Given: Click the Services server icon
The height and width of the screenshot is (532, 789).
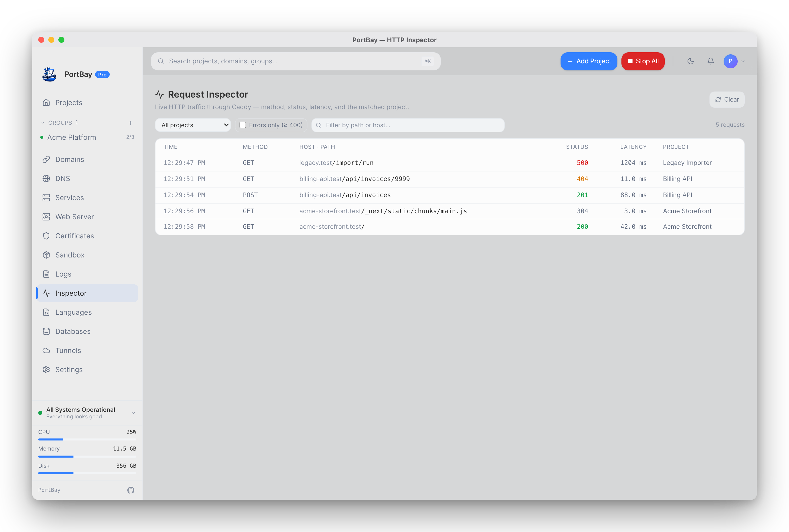Looking at the screenshot, I should coord(47,197).
